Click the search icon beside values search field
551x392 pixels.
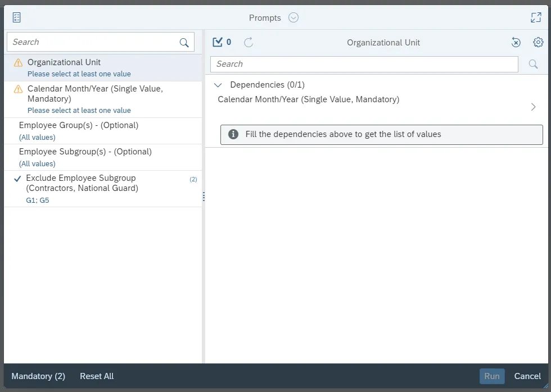coord(533,64)
